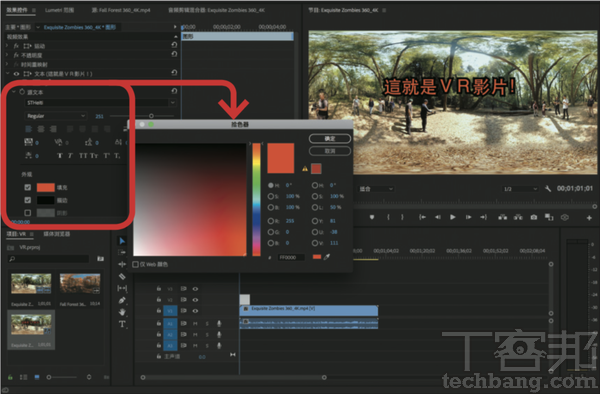
Task: Expand the Opacity effect row
Action: tap(7, 55)
